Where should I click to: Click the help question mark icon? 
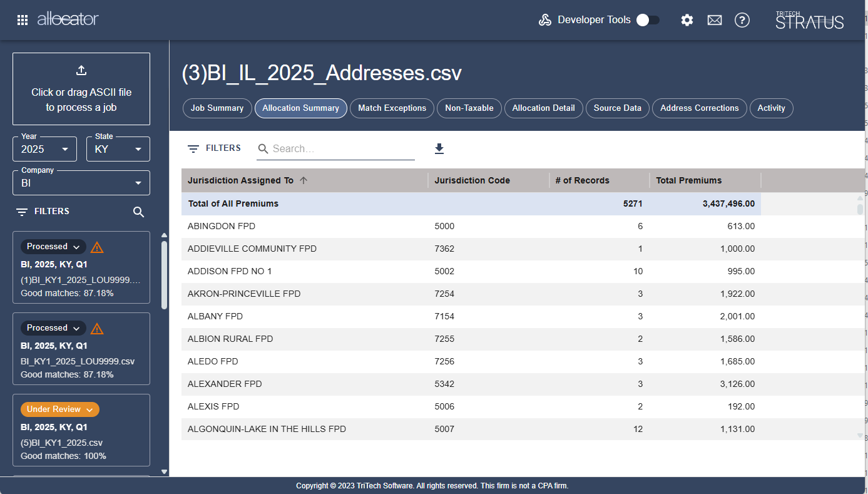742,20
